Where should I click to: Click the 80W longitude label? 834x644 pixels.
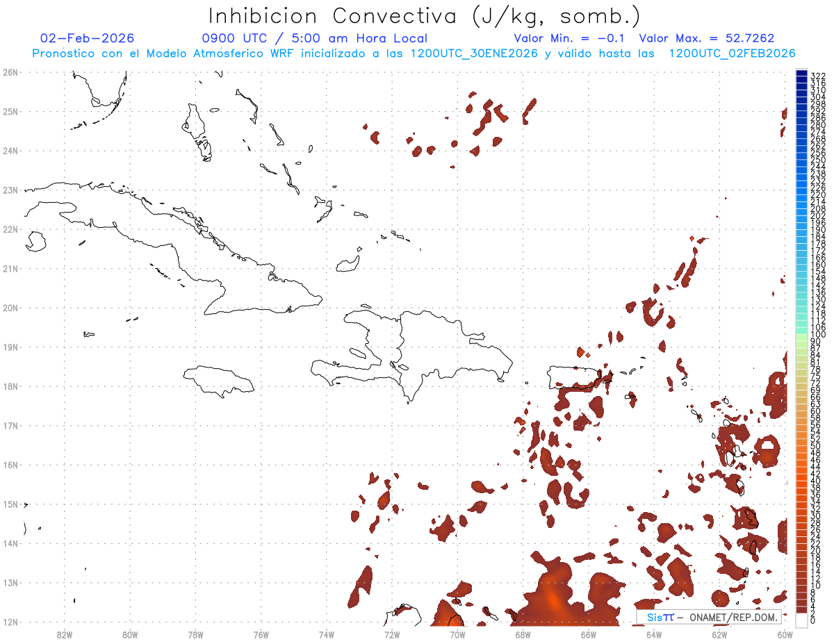129,634
